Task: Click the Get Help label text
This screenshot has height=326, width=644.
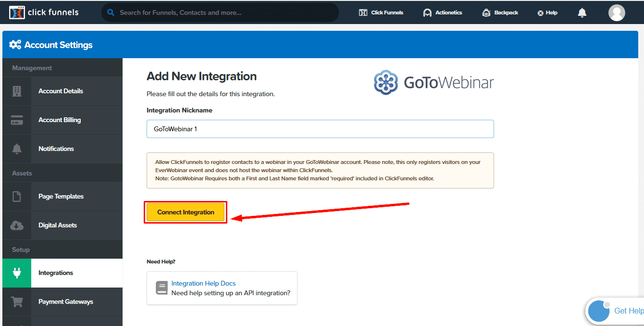Action: pyautogui.click(x=629, y=311)
